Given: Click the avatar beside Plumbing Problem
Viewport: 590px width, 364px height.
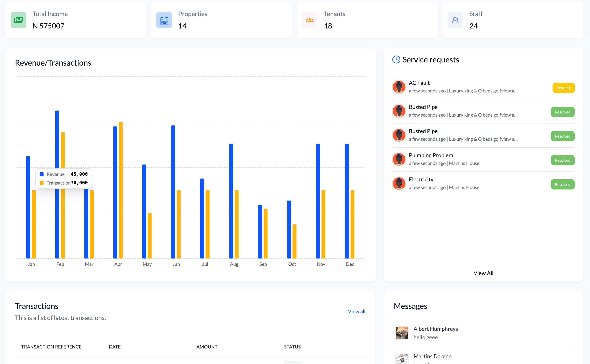Looking at the screenshot, I should (399, 159).
